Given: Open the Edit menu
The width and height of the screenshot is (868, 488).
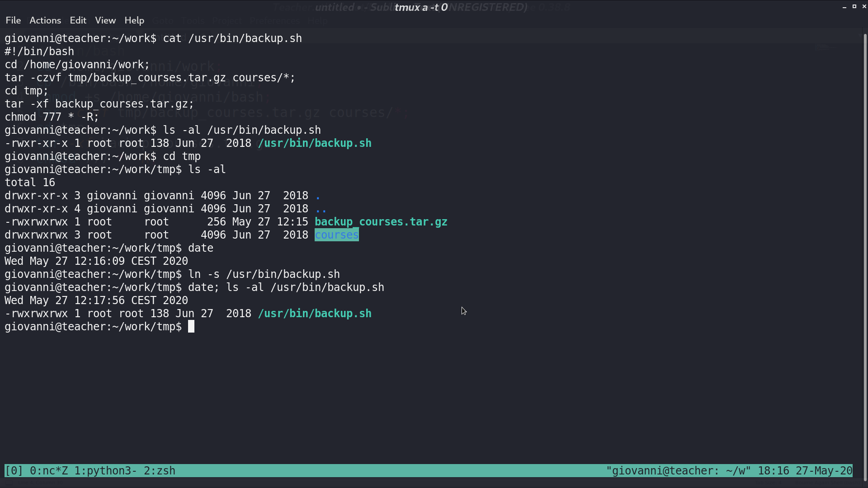Looking at the screenshot, I should (x=78, y=20).
